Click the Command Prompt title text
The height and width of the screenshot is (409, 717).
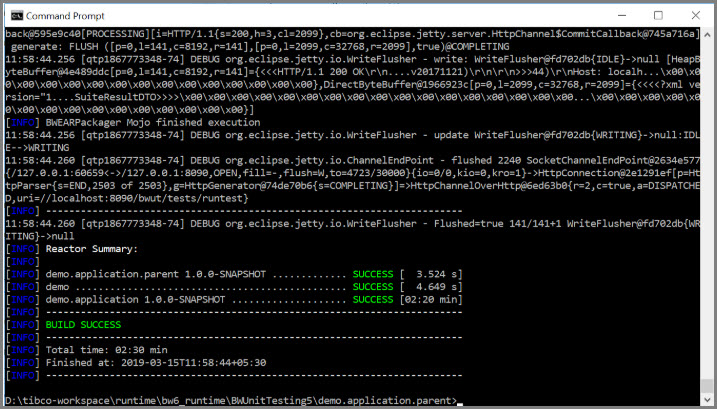(65, 16)
